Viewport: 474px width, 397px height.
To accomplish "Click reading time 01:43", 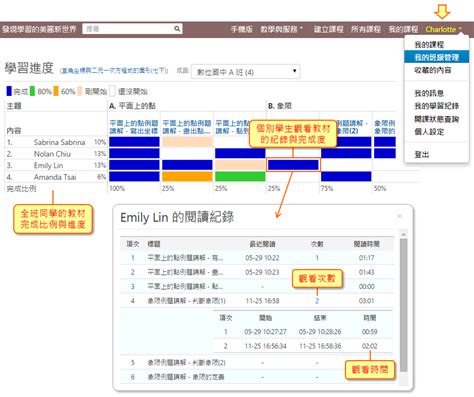I will (367, 272).
